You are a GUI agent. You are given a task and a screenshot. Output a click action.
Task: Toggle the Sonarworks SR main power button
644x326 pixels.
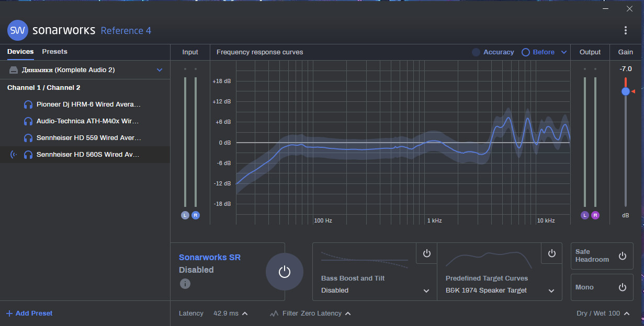pos(284,272)
